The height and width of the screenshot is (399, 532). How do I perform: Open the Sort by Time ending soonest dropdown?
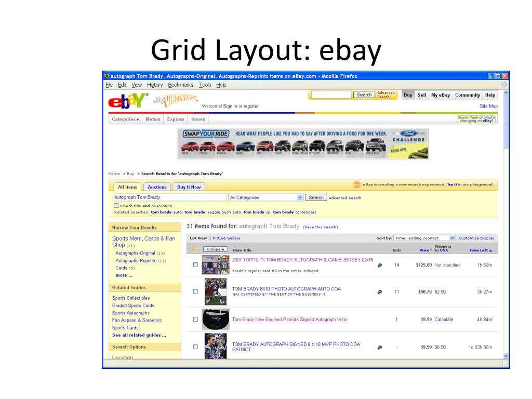(x=424, y=238)
